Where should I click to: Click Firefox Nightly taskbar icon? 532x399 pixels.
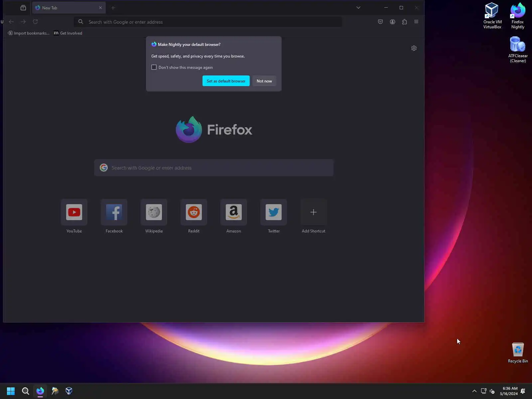click(x=40, y=391)
